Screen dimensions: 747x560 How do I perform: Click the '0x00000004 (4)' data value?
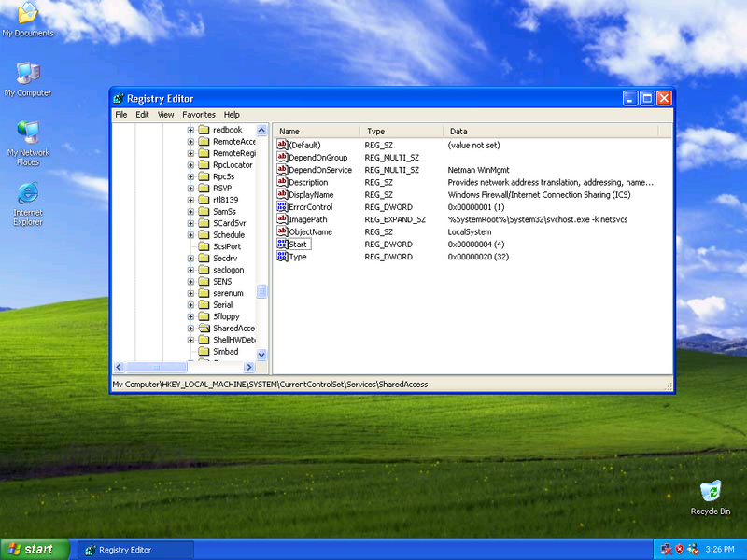click(x=476, y=245)
